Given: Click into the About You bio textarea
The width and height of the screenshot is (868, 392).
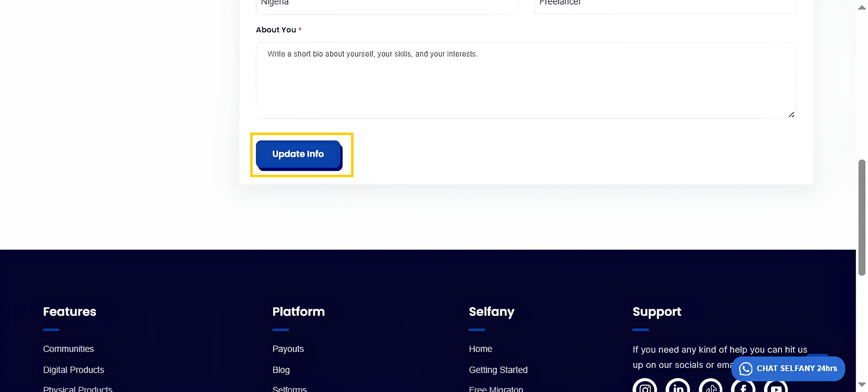Looking at the screenshot, I should point(526,80).
